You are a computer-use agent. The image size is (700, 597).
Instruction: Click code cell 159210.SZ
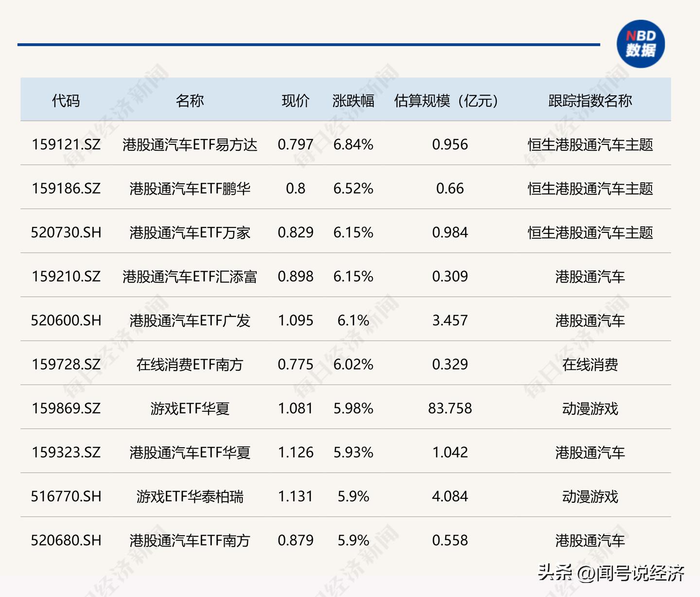(66, 276)
